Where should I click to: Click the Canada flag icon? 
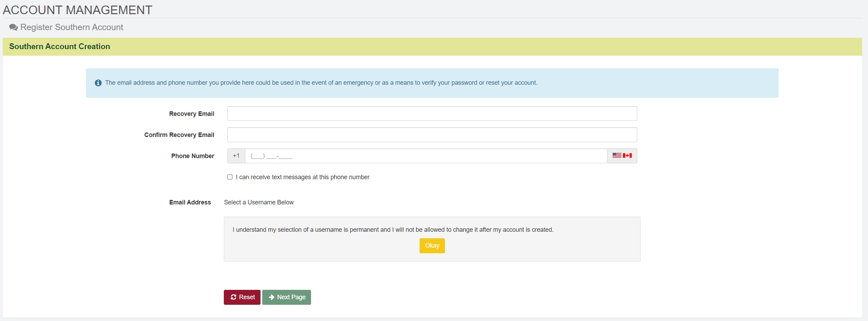pyautogui.click(x=627, y=156)
